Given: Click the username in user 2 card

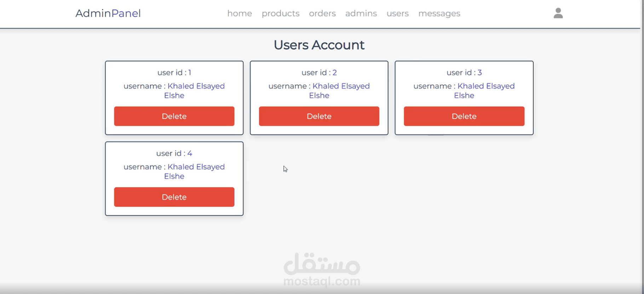Looking at the screenshot, I should 319,91.
